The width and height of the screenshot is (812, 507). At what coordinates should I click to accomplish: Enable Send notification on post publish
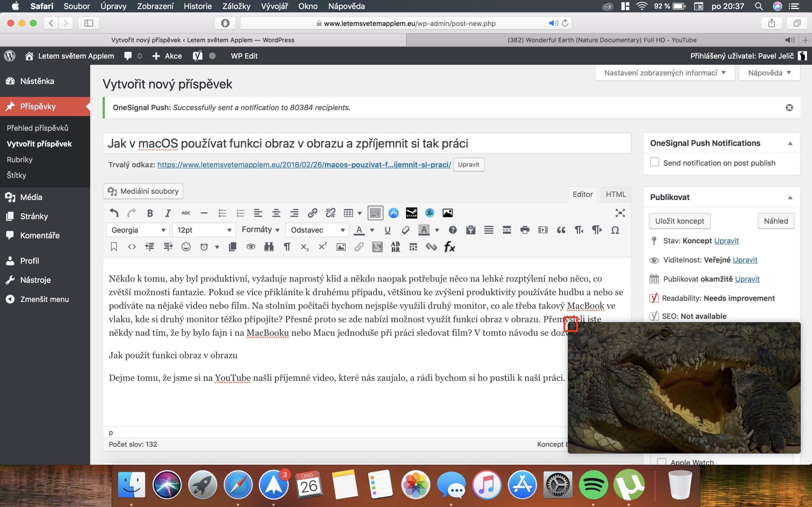655,162
